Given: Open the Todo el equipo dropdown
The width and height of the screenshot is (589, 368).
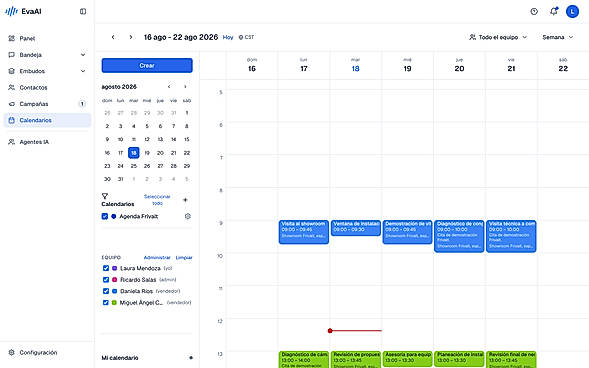Looking at the screenshot, I should 498,37.
